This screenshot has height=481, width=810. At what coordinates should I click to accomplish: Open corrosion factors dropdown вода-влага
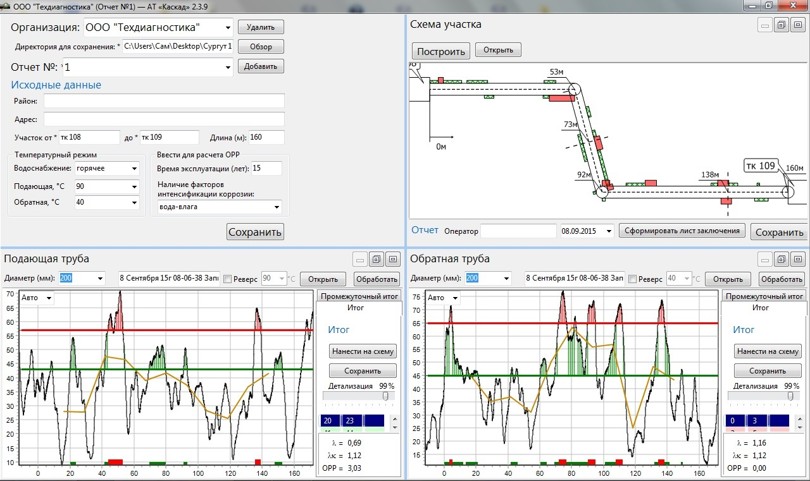tap(276, 207)
